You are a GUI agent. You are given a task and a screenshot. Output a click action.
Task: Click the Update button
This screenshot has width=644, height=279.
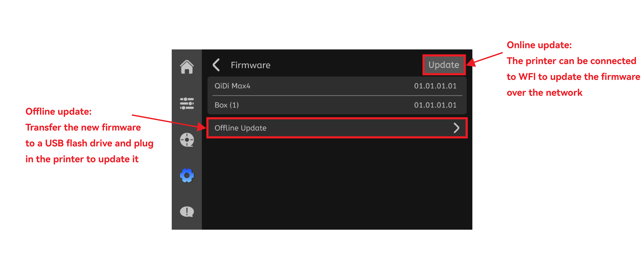[x=444, y=65]
